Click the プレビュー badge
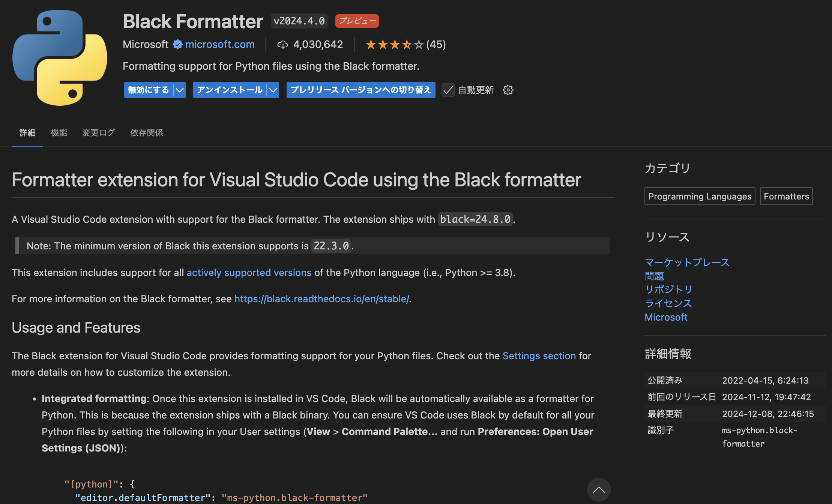This screenshot has width=832, height=504. [x=357, y=21]
